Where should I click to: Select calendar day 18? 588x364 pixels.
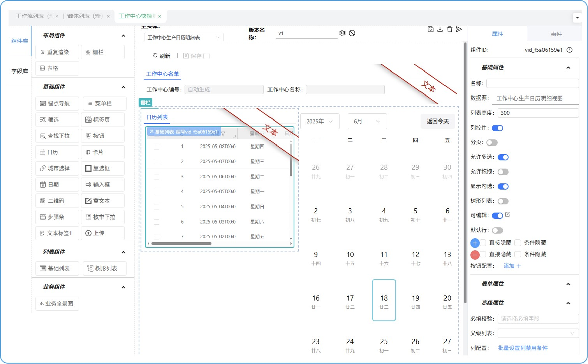[384, 300]
